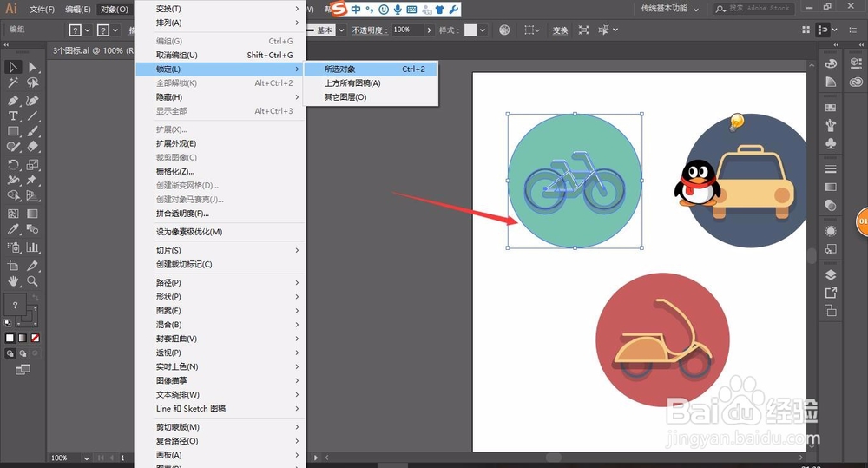Set fill to None swatch
This screenshot has height=468, width=868.
[x=35, y=338]
